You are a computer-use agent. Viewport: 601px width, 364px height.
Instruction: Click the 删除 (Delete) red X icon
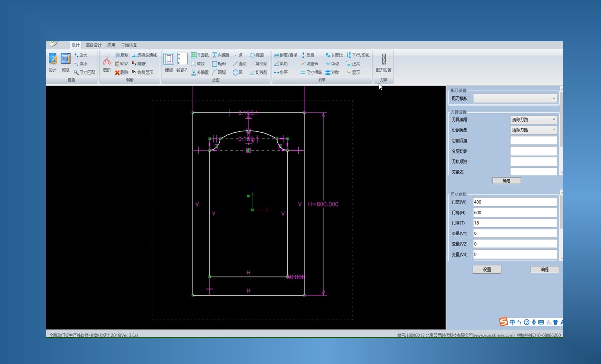point(121,72)
